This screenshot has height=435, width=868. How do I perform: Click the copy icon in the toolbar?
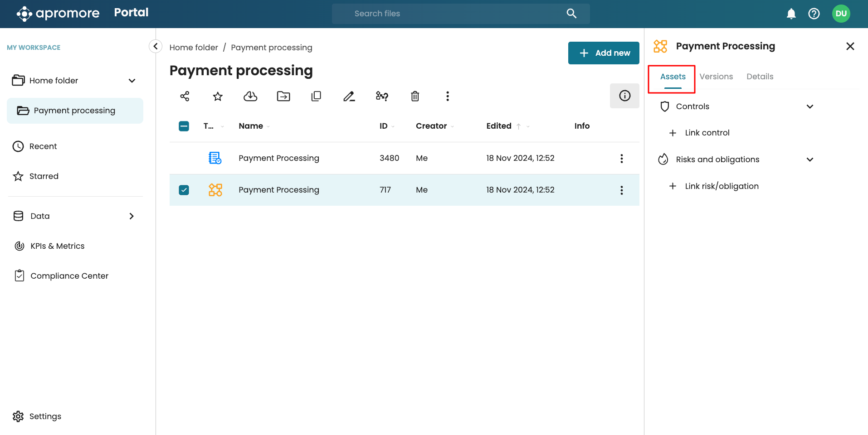tap(316, 96)
